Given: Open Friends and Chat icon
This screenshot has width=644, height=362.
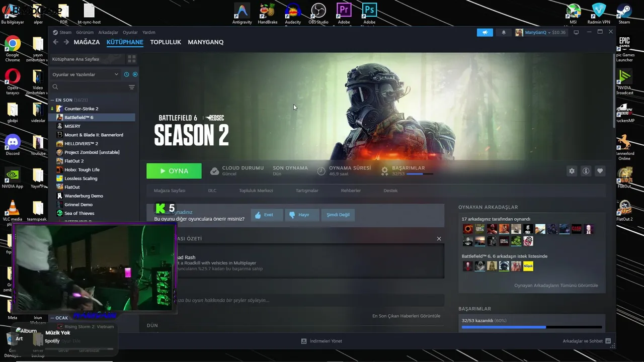Looking at the screenshot, I should 608,341.
